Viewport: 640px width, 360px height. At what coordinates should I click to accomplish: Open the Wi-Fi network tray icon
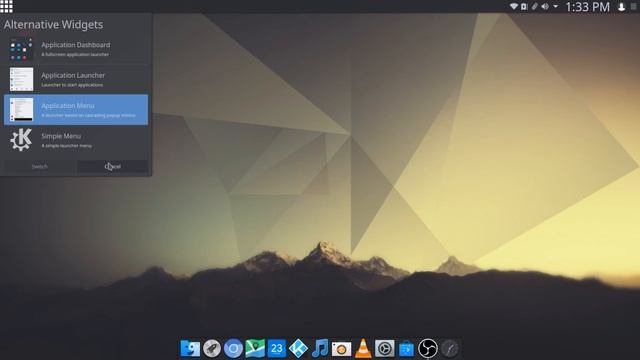tap(514, 7)
